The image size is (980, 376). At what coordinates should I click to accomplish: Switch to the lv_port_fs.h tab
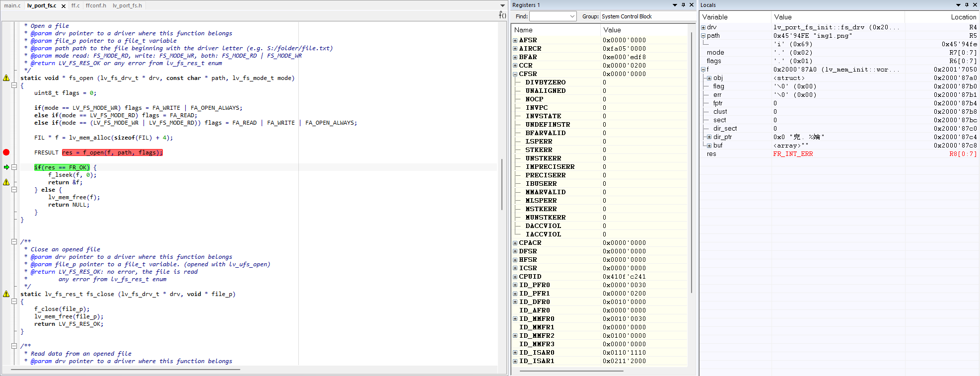(127, 5)
